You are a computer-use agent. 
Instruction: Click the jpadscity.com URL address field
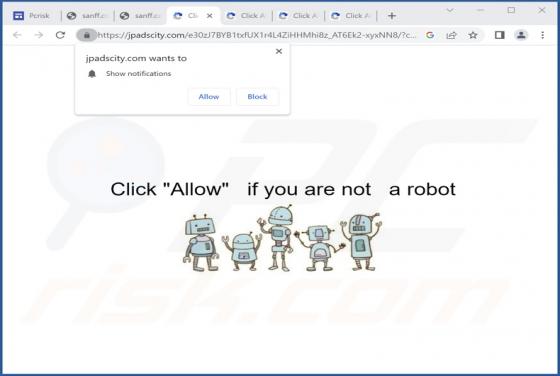pyautogui.click(x=256, y=35)
